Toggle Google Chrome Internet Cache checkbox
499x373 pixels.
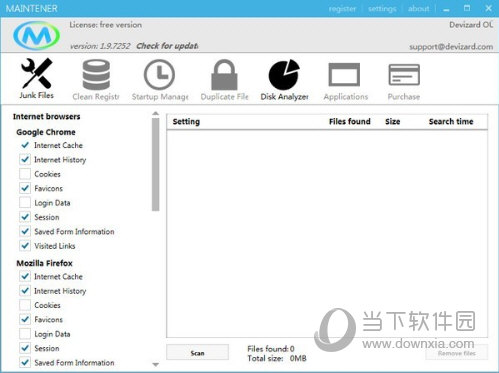[25, 145]
